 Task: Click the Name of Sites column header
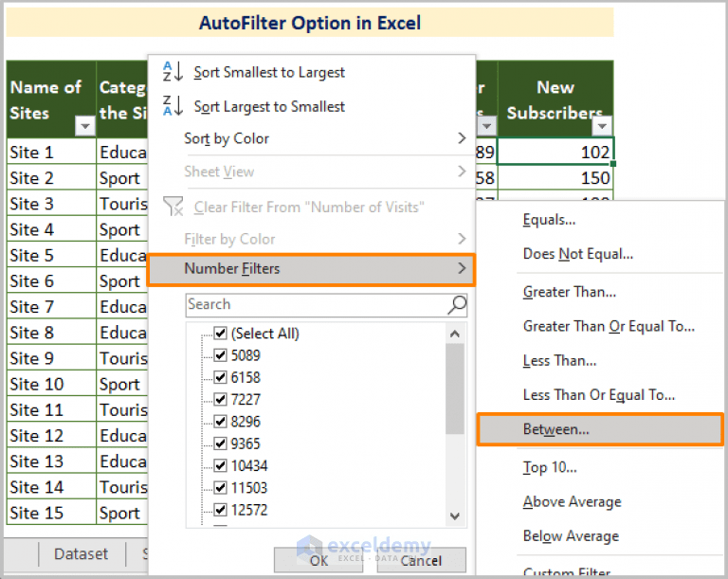pos(51,100)
